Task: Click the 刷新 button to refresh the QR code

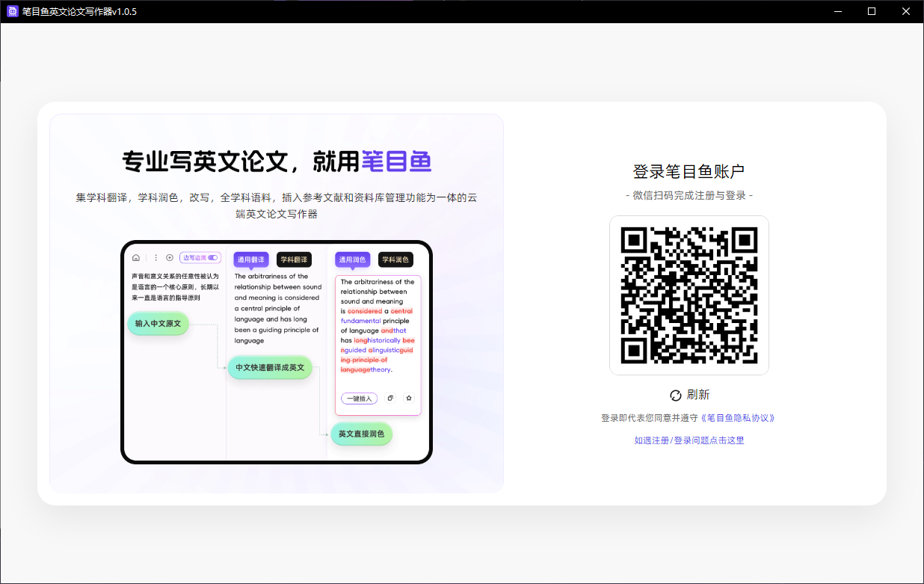Action: (689, 395)
